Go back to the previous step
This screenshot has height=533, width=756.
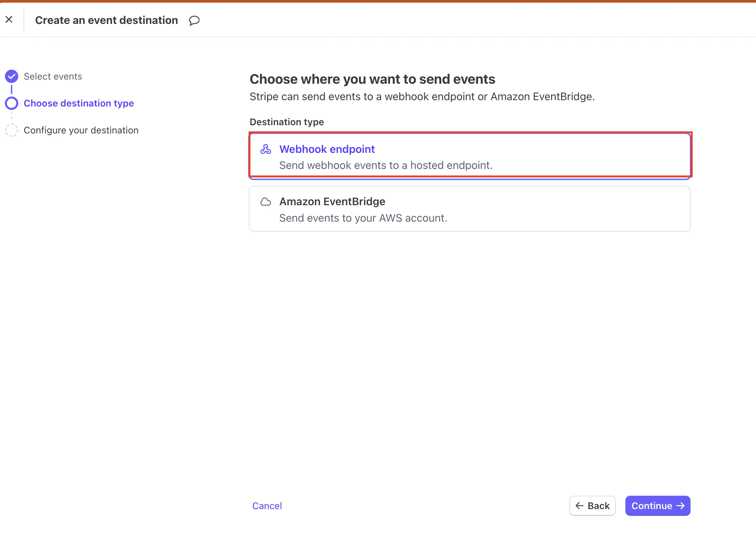click(592, 506)
